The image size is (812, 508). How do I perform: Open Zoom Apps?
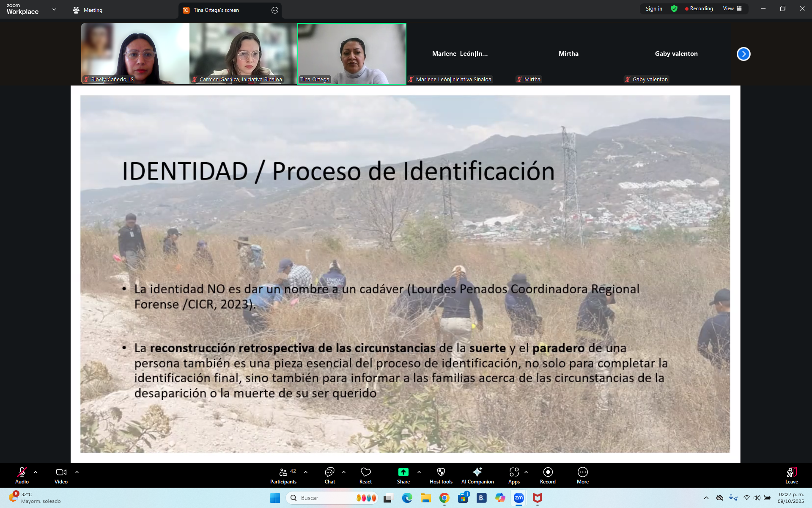coord(514,475)
